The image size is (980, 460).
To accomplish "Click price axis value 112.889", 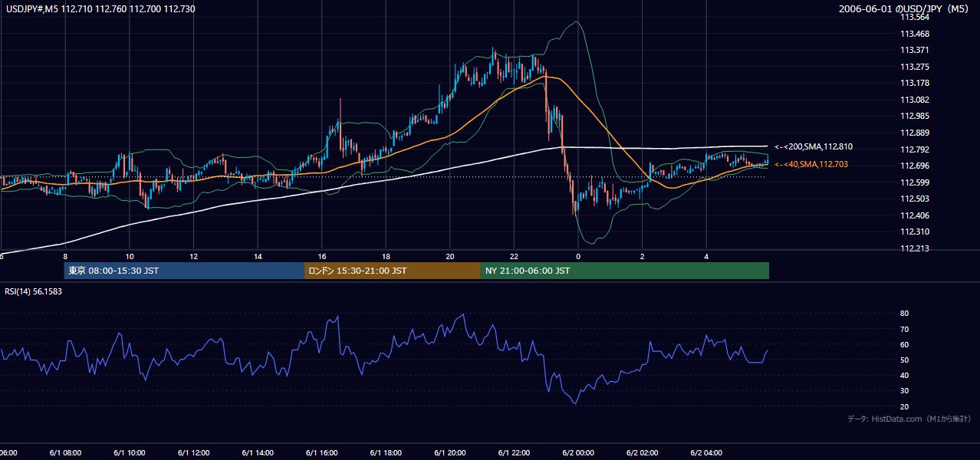I will click(914, 133).
